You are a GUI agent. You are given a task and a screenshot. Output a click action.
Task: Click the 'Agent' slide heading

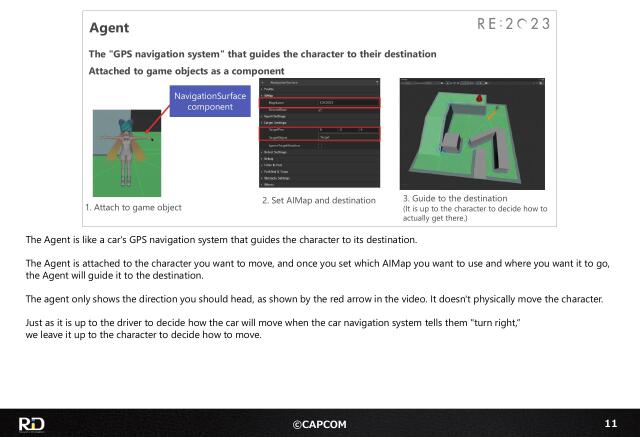coord(109,28)
